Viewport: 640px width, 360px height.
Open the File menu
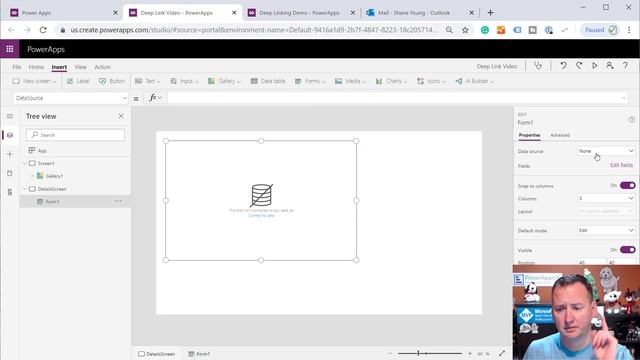[x=17, y=67]
